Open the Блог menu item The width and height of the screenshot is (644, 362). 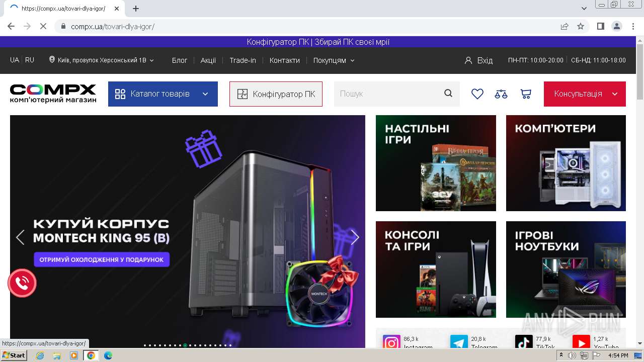coord(180,60)
